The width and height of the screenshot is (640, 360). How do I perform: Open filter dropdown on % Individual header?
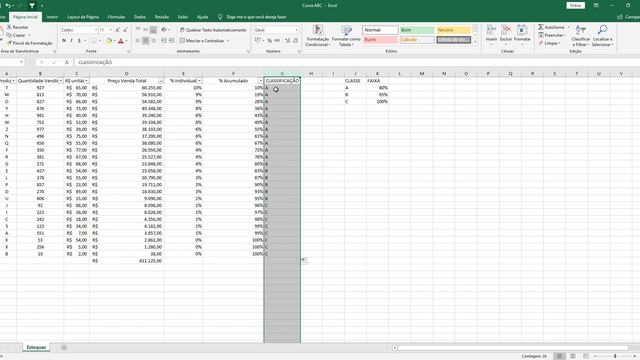pyautogui.click(x=199, y=81)
